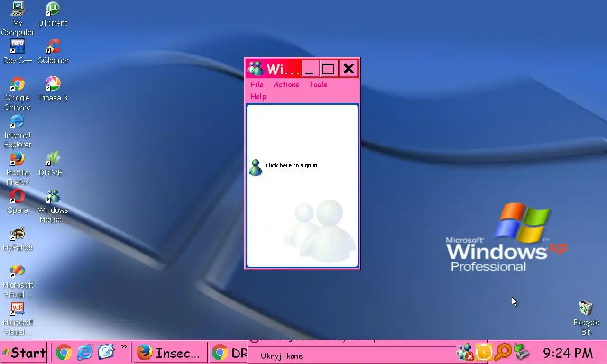The width and height of the screenshot is (607, 364).
Task: Click the third quick launch icon after Internet Explorer
Action: 106,352
